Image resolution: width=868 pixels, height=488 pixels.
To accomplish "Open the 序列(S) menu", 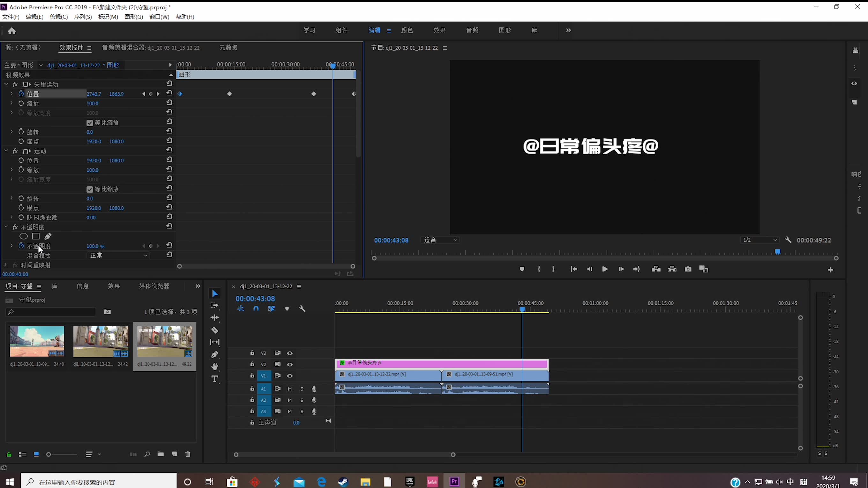I will pos(83,17).
